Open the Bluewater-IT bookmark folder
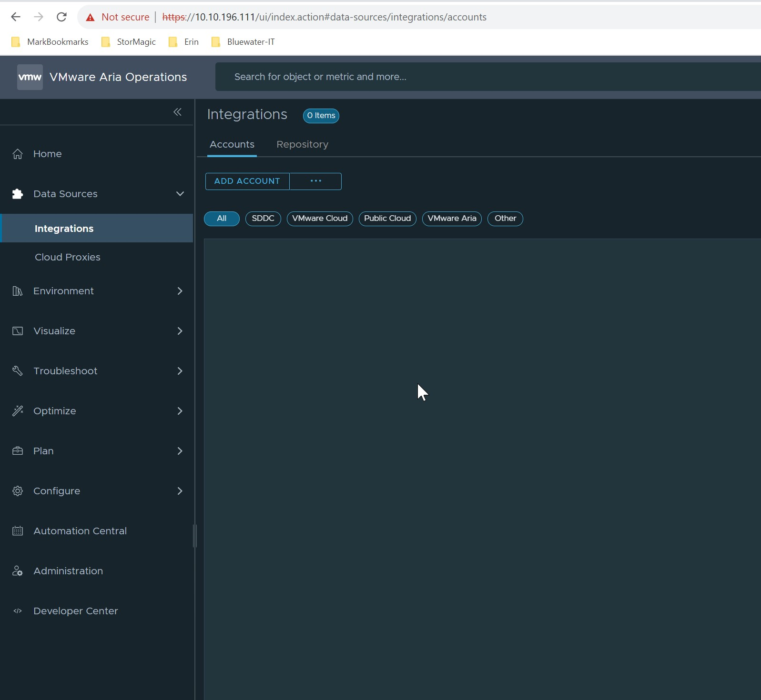761x700 pixels. pyautogui.click(x=243, y=42)
